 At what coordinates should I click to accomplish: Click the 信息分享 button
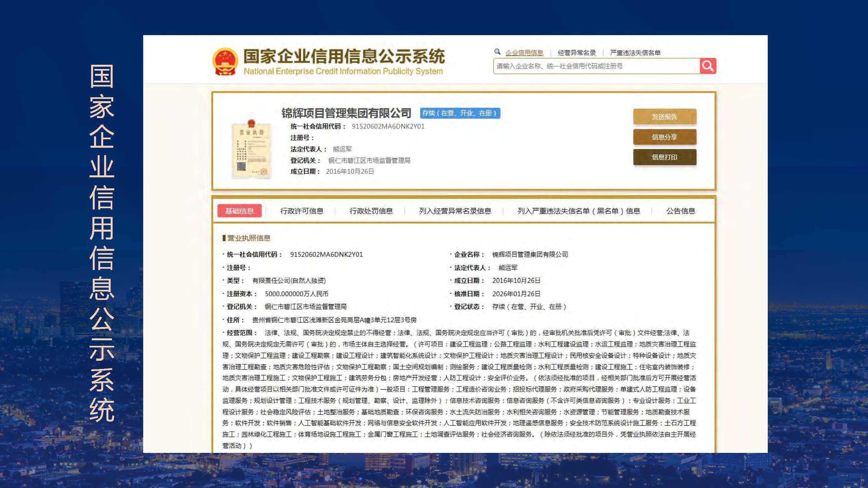pyautogui.click(x=665, y=137)
